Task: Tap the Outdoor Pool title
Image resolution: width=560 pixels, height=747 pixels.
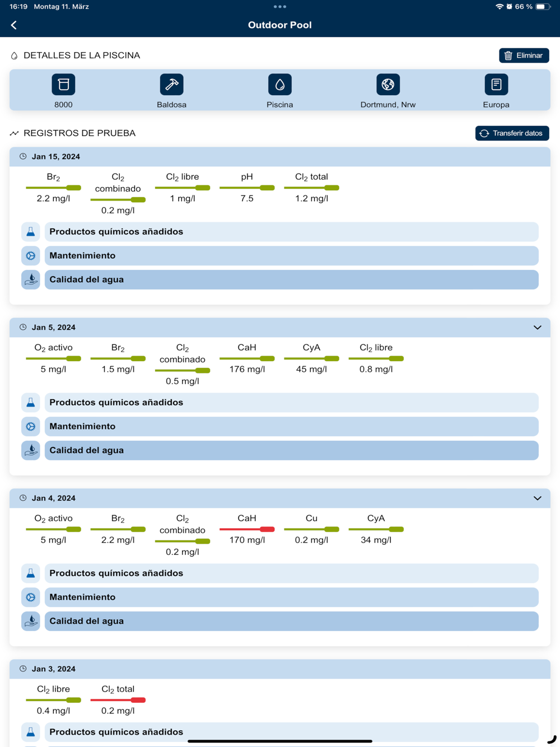Action: pos(280,25)
